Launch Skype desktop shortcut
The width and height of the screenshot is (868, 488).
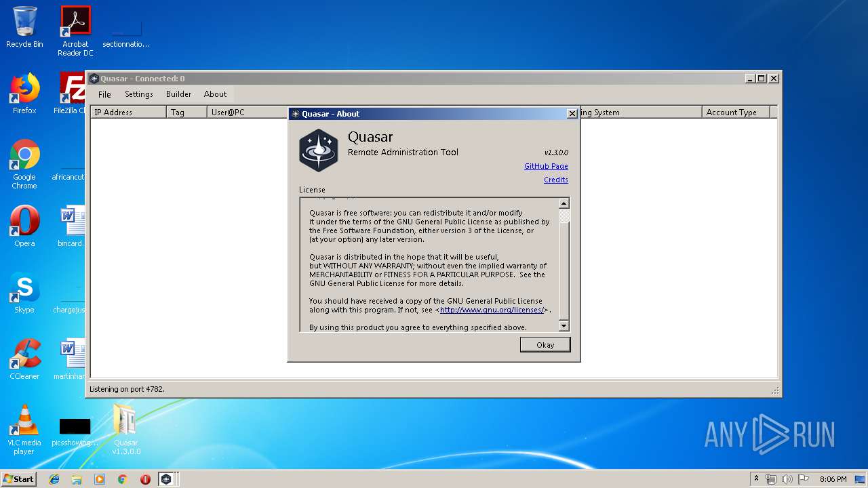tap(24, 293)
